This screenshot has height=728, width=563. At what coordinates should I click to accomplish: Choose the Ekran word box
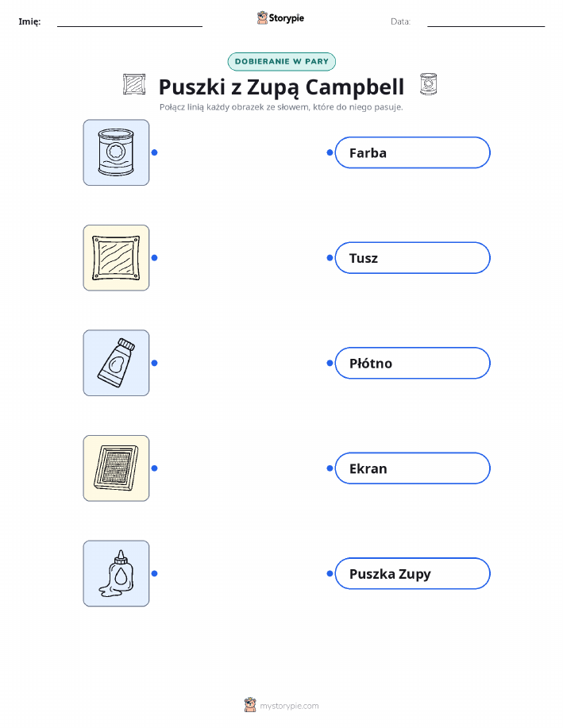412,468
